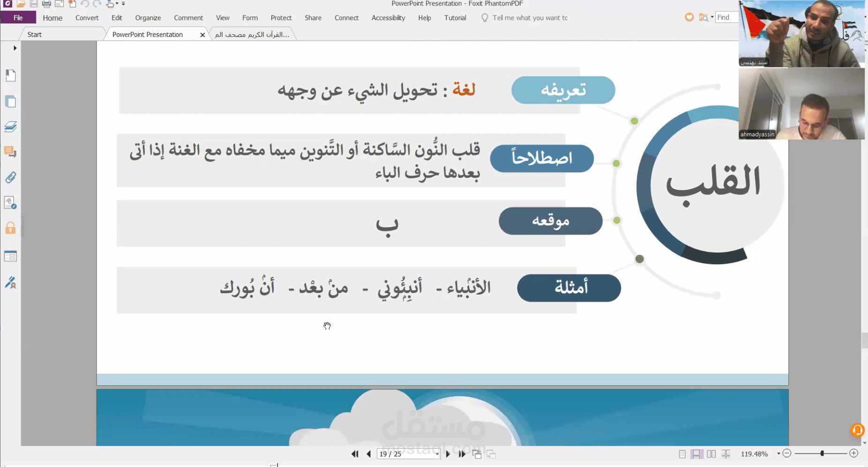Image resolution: width=868 pixels, height=467 pixels.
Task: Expand the quick access toolbar customize dropdown
Action: click(x=123, y=4)
